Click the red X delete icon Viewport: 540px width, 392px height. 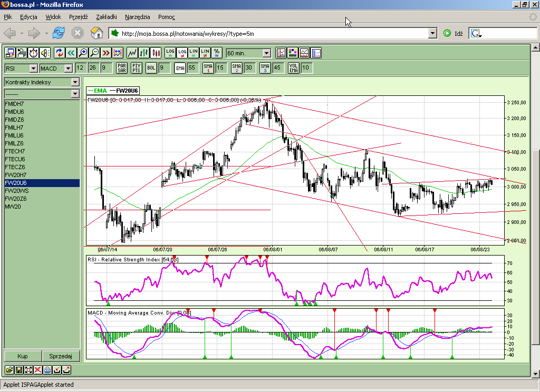pos(38,370)
